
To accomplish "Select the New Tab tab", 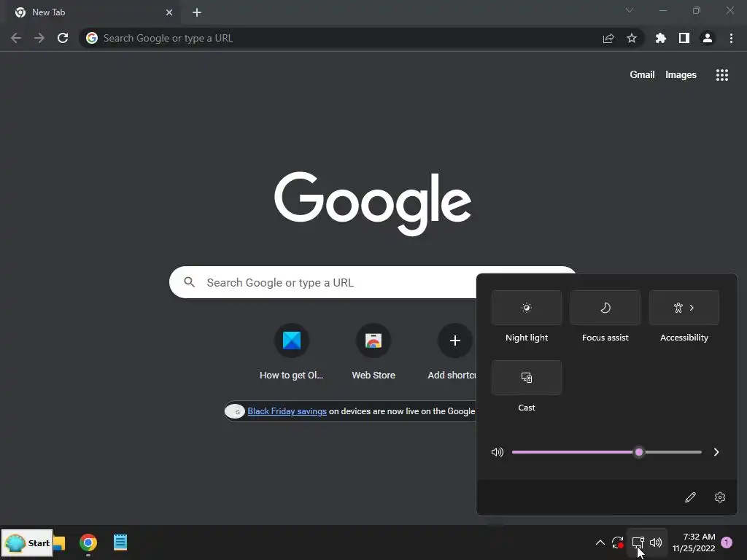I will (94, 12).
